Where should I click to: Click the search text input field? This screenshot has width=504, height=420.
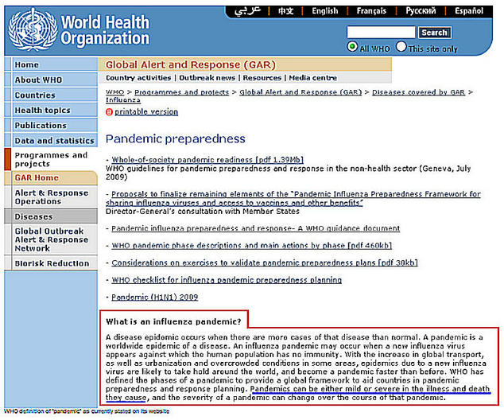coord(381,33)
